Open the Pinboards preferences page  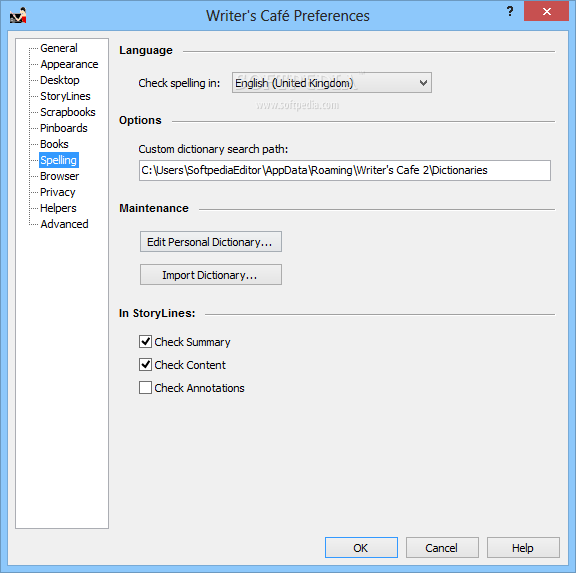64,128
